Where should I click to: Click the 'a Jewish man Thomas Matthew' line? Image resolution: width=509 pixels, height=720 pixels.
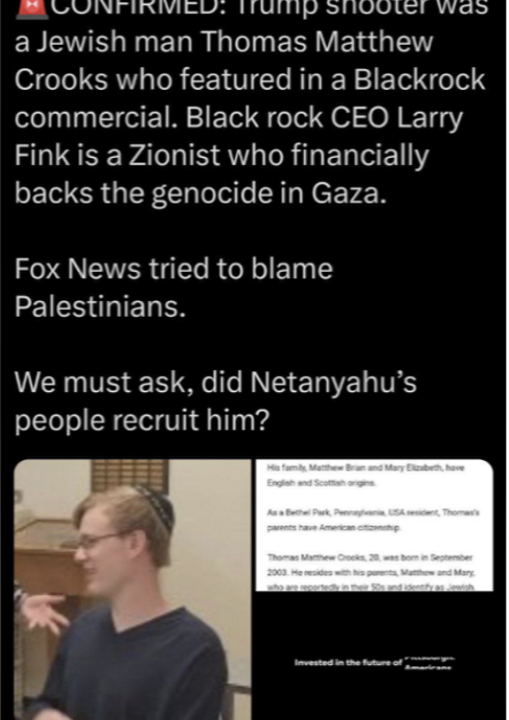click(x=224, y=42)
